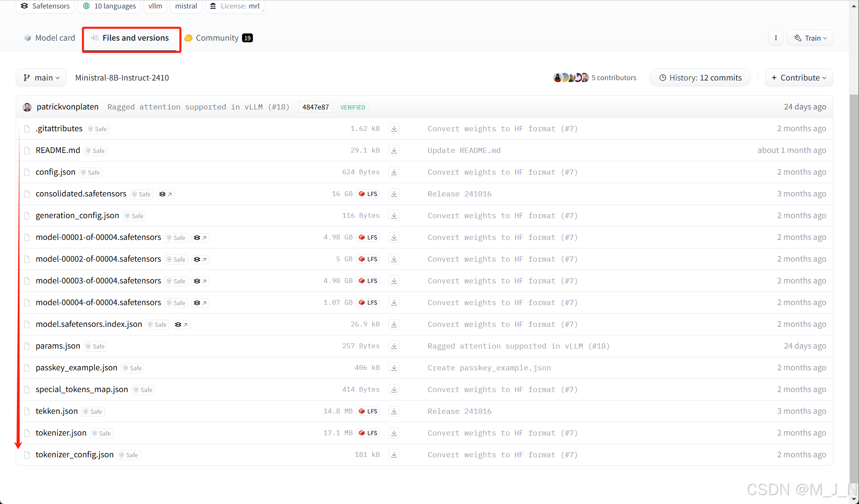Screen dimensions: 859x504
Task: Download tokenizer.json using its download icon
Action: click(x=394, y=433)
